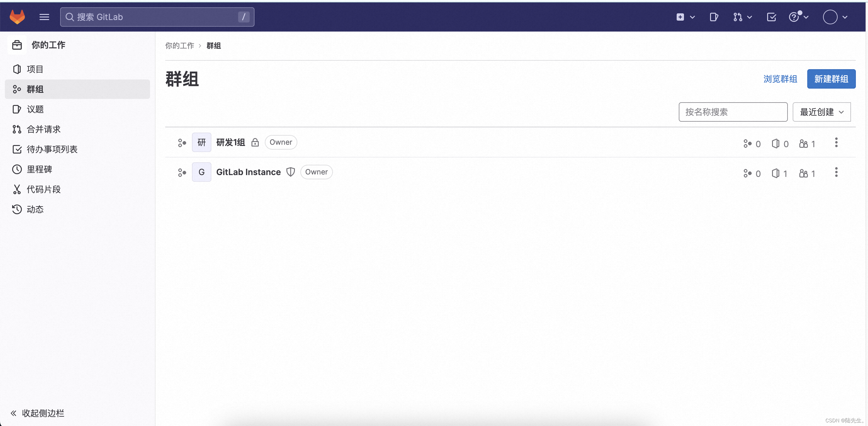Open the hamburger main menu
The image size is (868, 426).
pyautogui.click(x=44, y=17)
